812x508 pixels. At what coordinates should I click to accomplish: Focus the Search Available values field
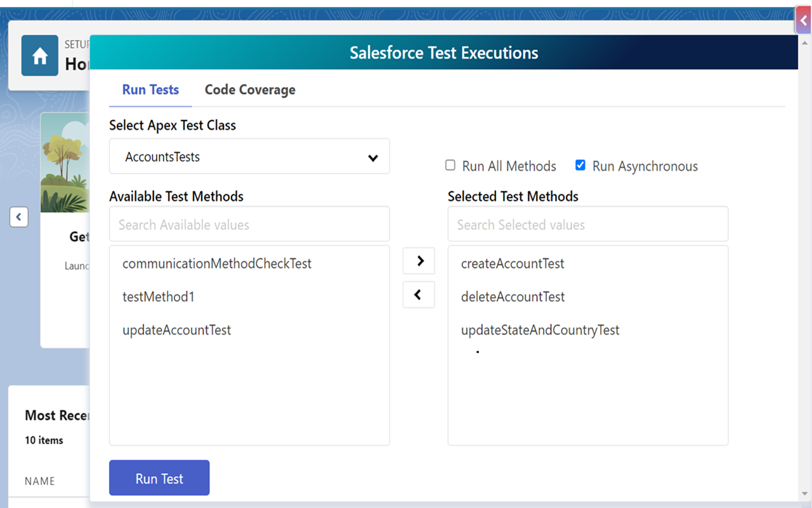pyautogui.click(x=249, y=224)
